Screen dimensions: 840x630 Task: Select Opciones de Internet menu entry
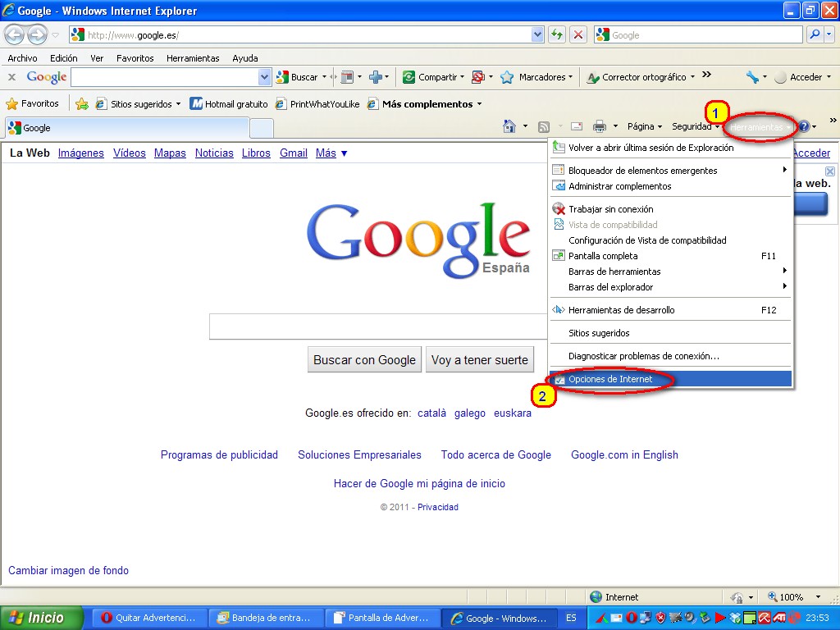pos(670,379)
